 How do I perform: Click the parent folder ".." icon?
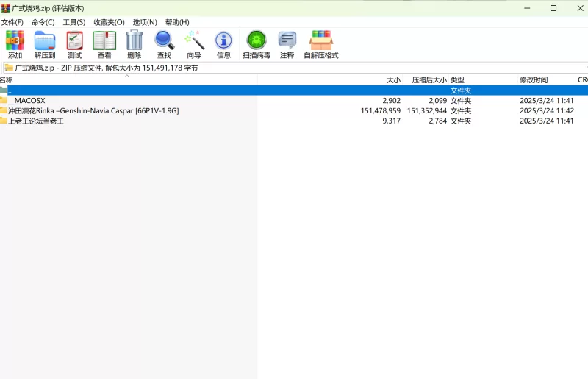[x=4, y=90]
